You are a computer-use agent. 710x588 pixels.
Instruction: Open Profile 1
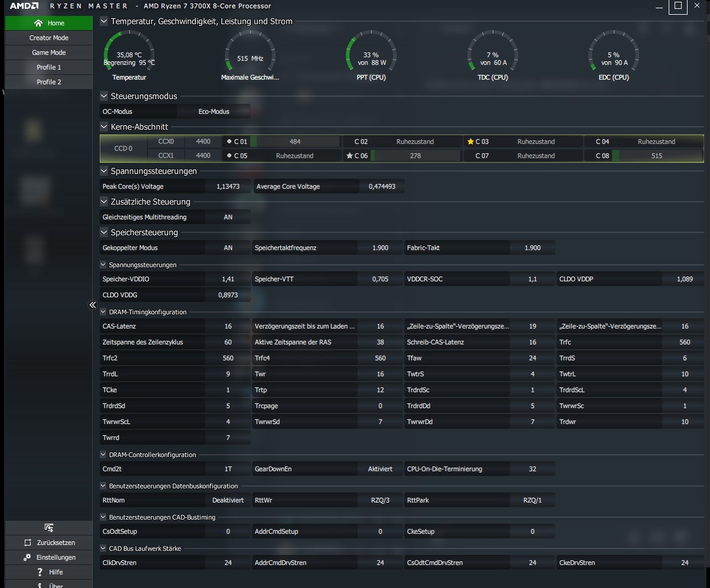[x=49, y=67]
